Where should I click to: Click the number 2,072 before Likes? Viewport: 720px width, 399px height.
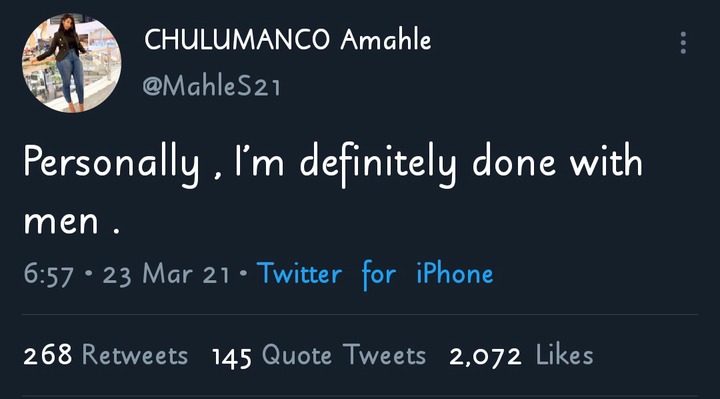[485, 356]
